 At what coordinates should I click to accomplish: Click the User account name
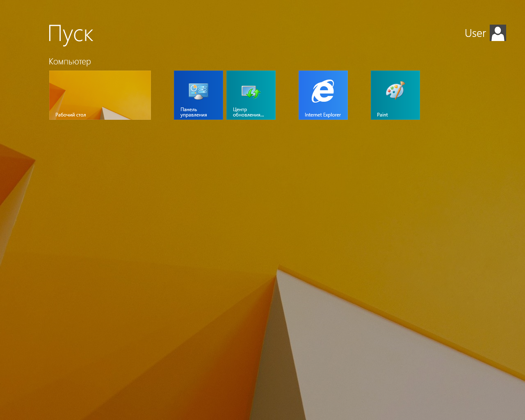tap(475, 33)
